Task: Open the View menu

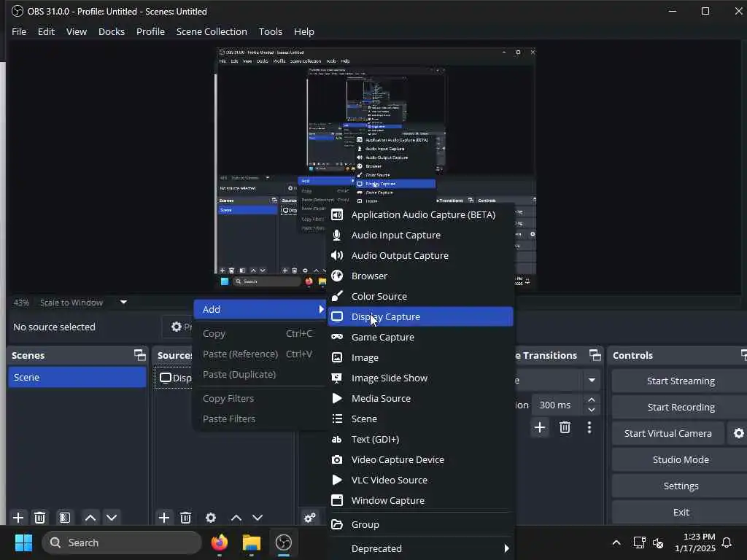Action: coord(76,31)
